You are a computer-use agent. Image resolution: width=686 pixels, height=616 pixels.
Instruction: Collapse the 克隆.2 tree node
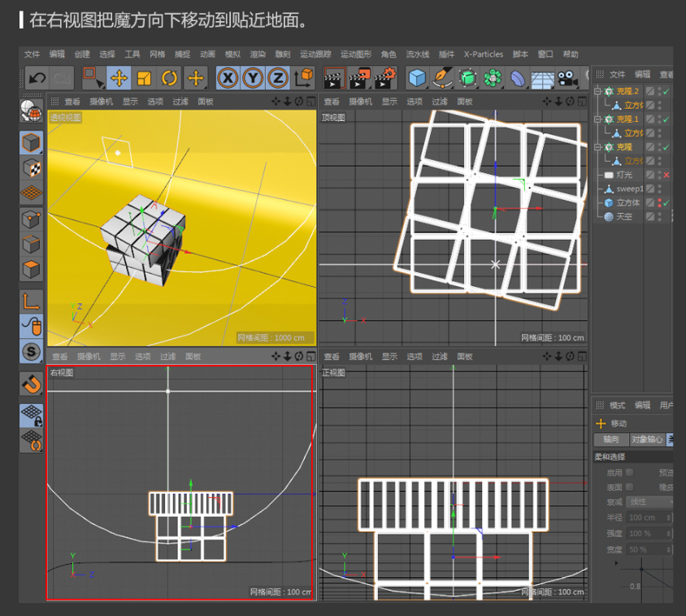(597, 92)
